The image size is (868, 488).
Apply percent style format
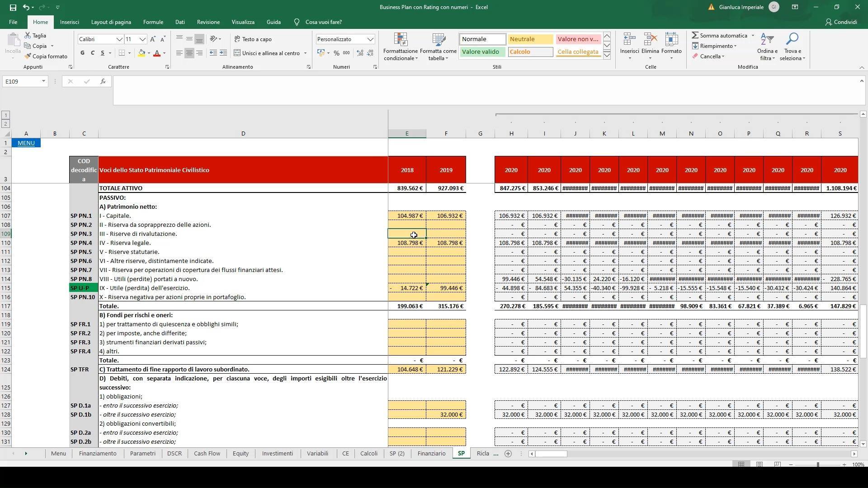(336, 53)
